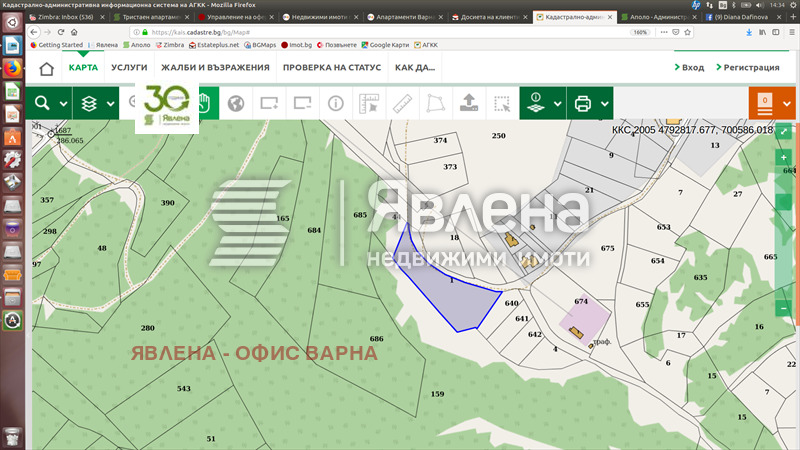Expand the search tool dropdown arrow

(x=63, y=104)
